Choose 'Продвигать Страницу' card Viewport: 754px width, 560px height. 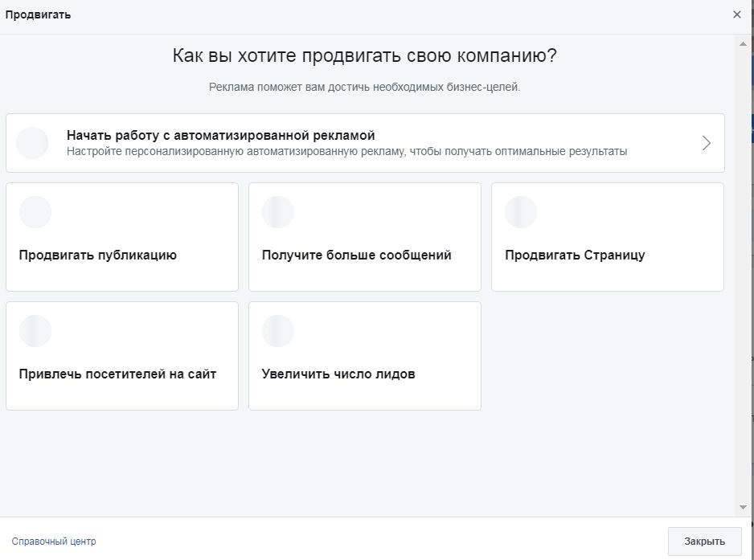[x=608, y=236]
